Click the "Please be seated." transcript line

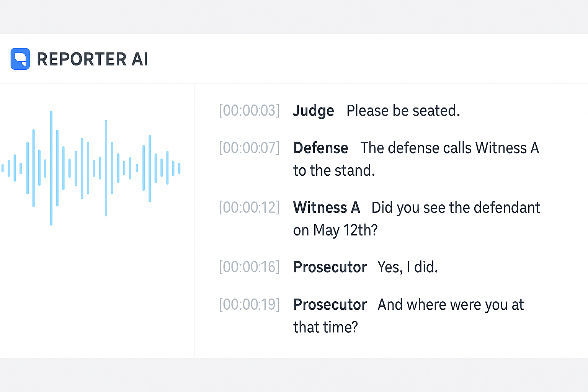point(403,111)
